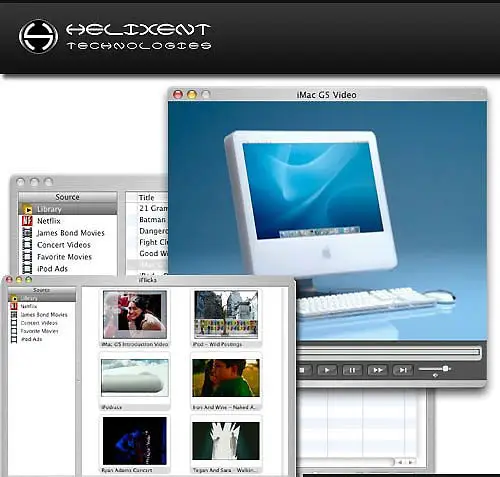The height and width of the screenshot is (477, 500).
Task: Select the "Batman" title row
Action: pos(147,220)
